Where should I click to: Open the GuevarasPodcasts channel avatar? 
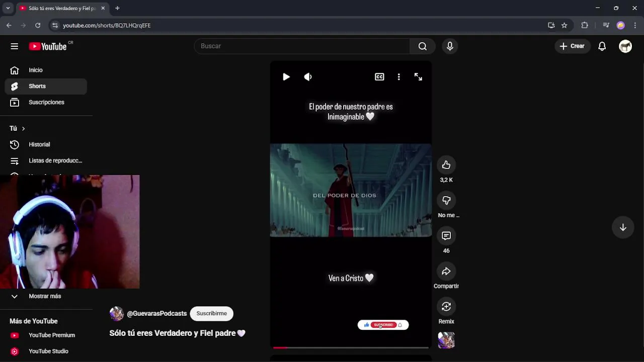(x=117, y=314)
